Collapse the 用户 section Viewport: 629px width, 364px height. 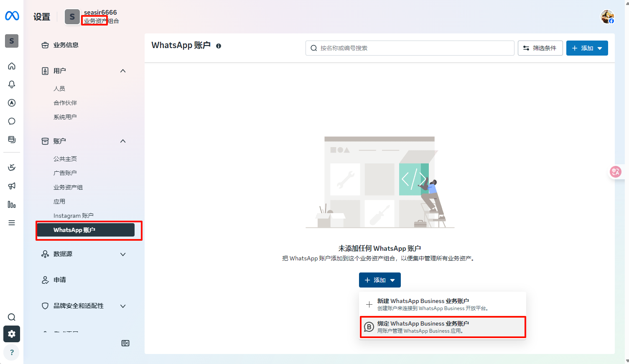pyautogui.click(x=123, y=71)
